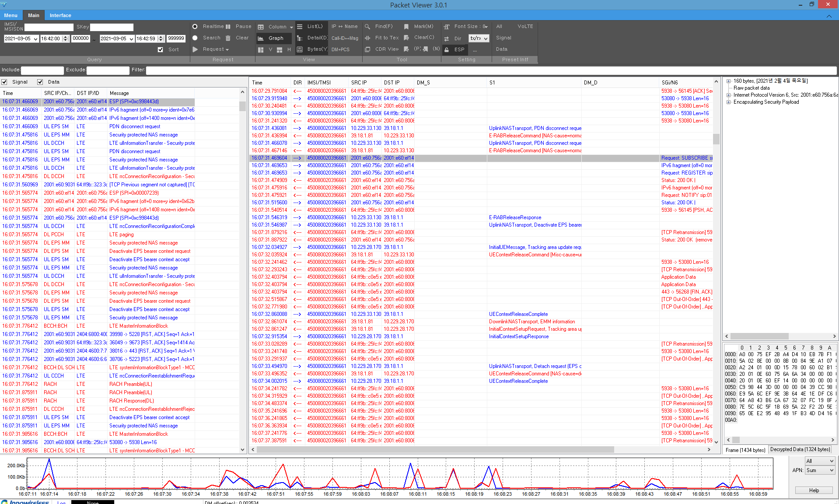Screen dimensions: 839x504
Task: Click the Signal preset button
Action: point(503,38)
